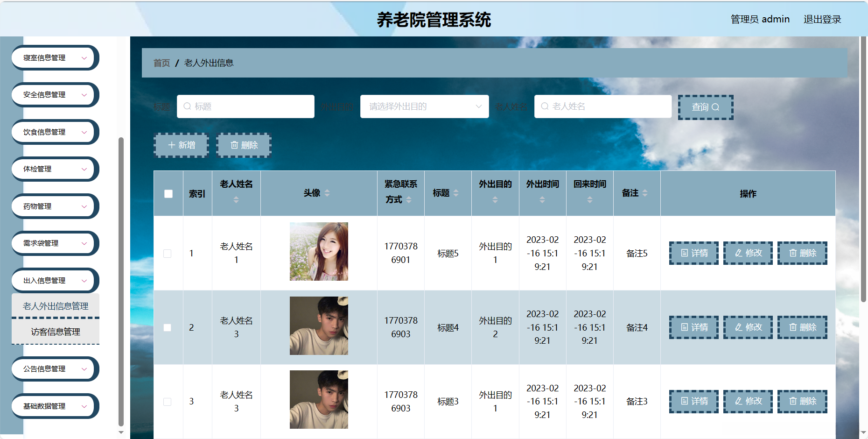Screen dimensions: 868x439
Task: Expand 寝室信息管理 sidebar menu
Action: pos(55,58)
